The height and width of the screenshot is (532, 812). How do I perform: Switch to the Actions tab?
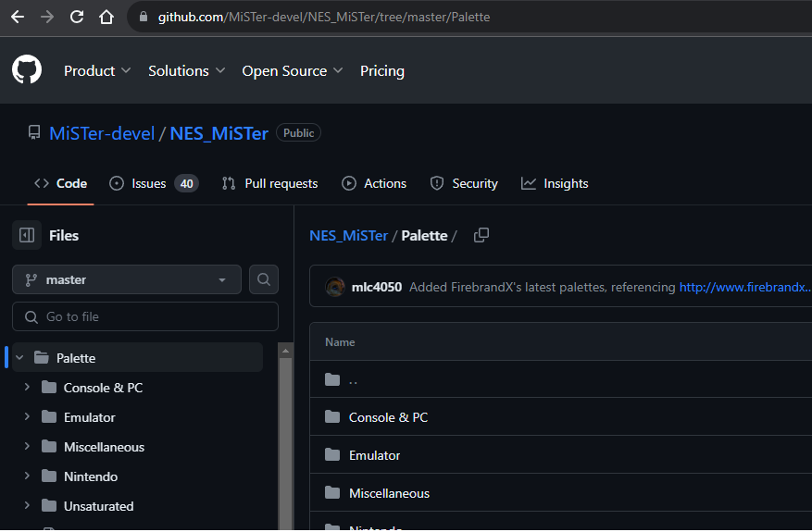pos(374,184)
